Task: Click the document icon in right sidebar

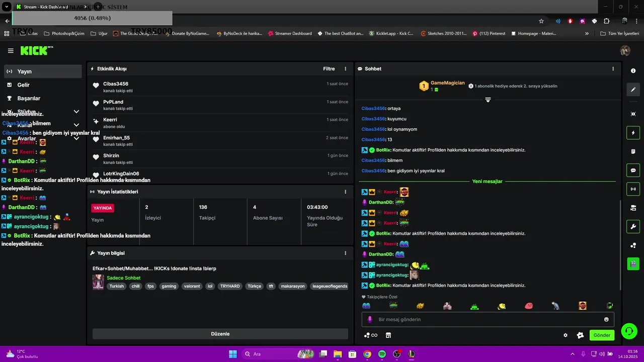Action: click(x=633, y=151)
